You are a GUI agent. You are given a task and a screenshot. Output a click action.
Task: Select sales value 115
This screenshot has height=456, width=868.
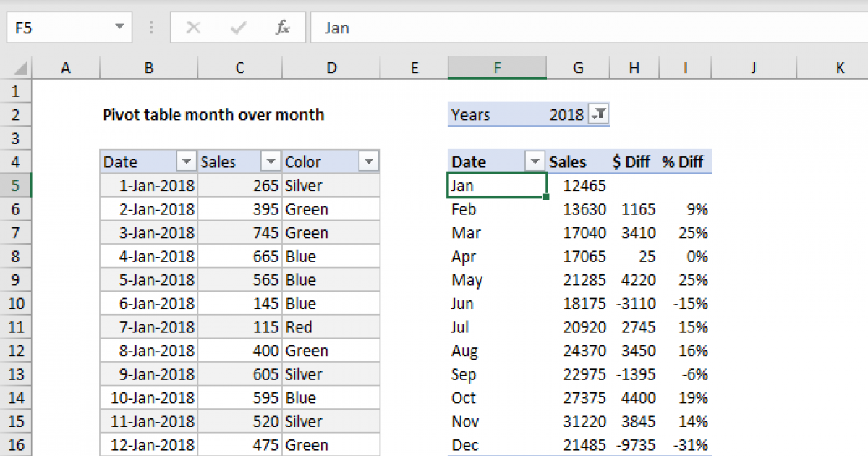240,326
